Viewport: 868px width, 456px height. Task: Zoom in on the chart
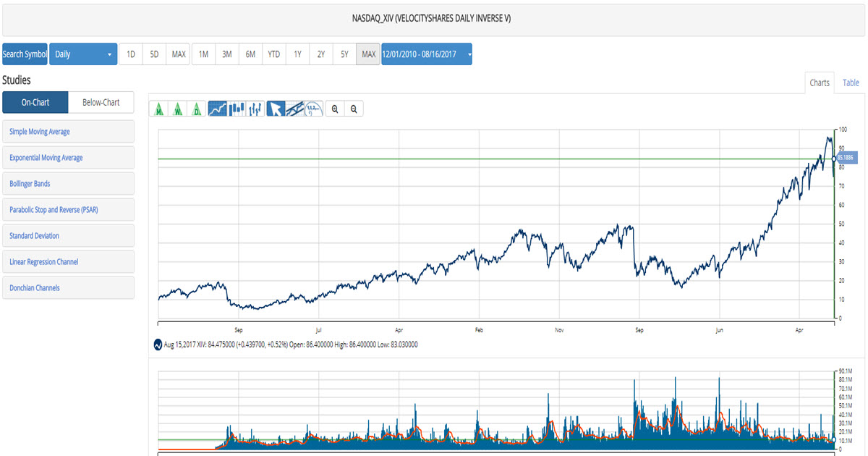(335, 109)
